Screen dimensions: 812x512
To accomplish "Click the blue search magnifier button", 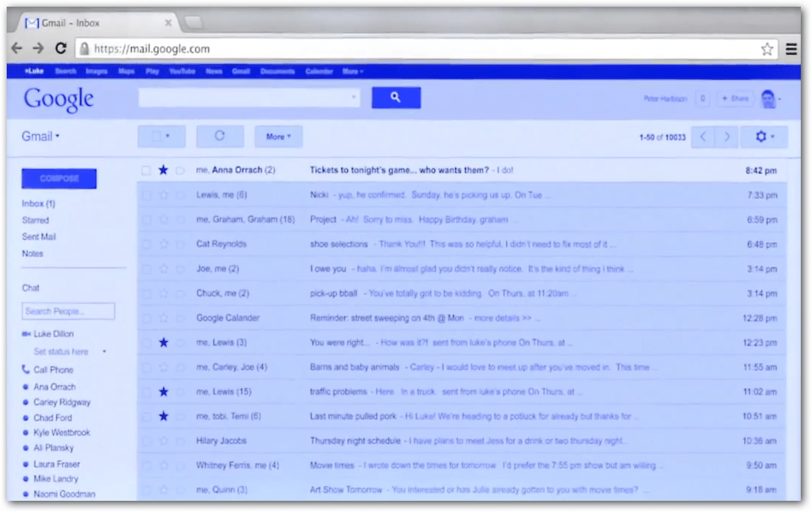I will (396, 98).
